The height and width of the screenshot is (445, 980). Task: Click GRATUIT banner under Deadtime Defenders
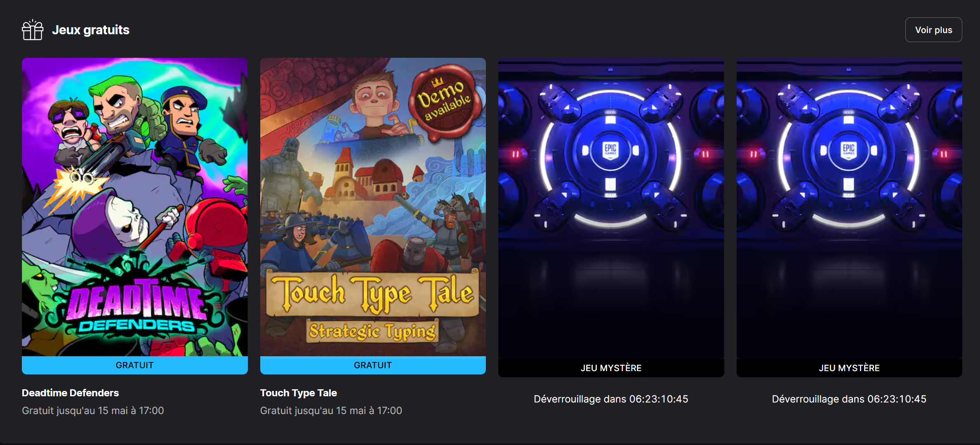[x=135, y=365]
